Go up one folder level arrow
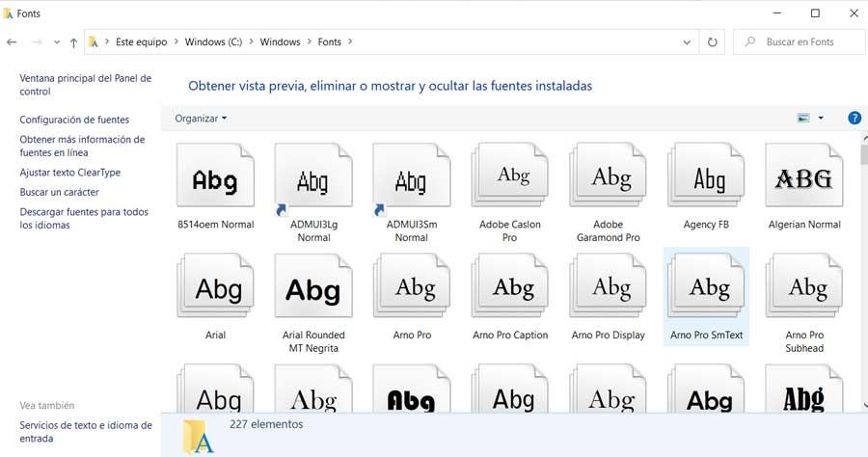Viewport: 868px width, 457px height. (73, 42)
